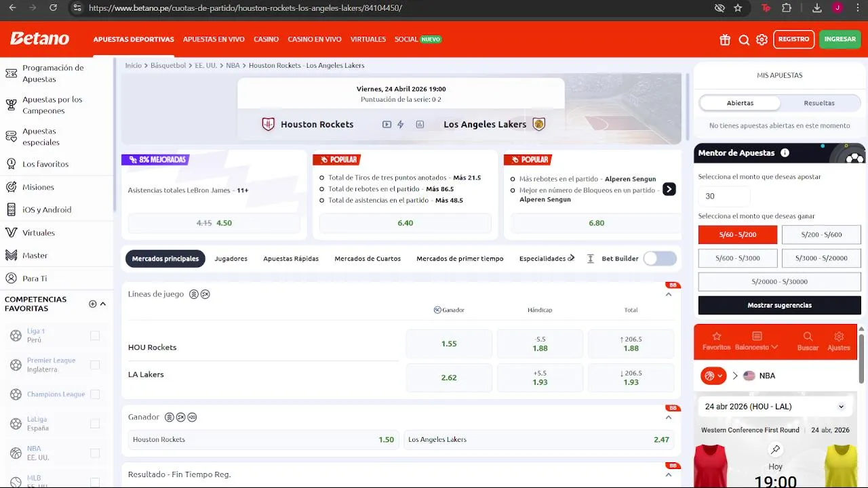Open Apuestas en Vivo menu

pos(214,39)
